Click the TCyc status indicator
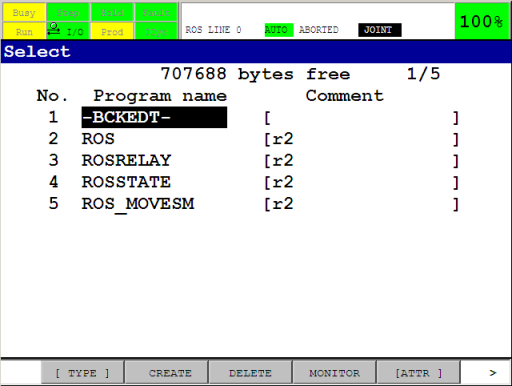 (156, 31)
